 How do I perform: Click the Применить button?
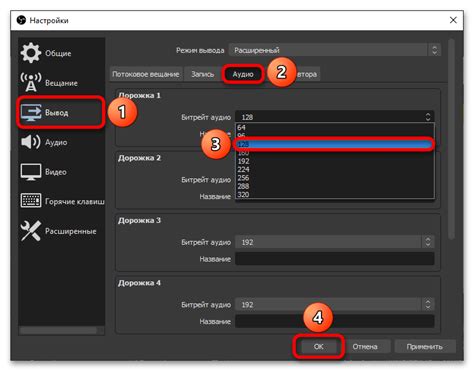[424, 347]
